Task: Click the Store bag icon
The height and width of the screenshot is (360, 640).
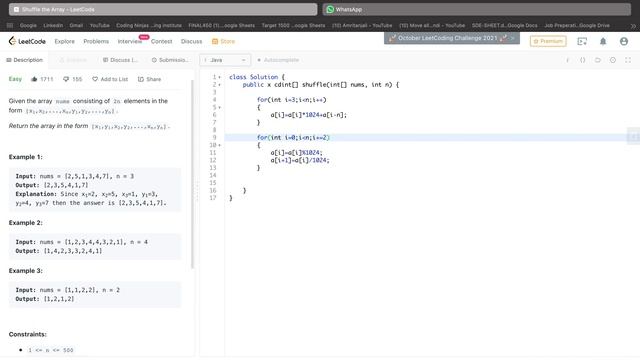Action: click(x=215, y=41)
